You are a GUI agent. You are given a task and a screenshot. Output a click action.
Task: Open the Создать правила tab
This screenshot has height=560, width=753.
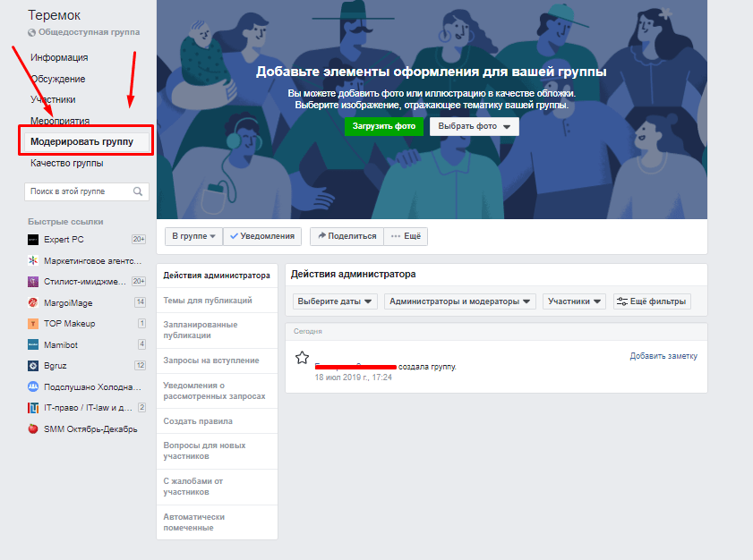[x=217, y=420]
